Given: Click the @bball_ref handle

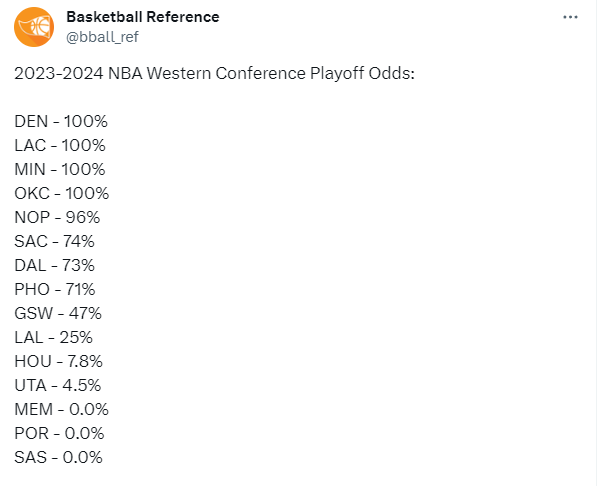Looking at the screenshot, I should click(102, 37).
